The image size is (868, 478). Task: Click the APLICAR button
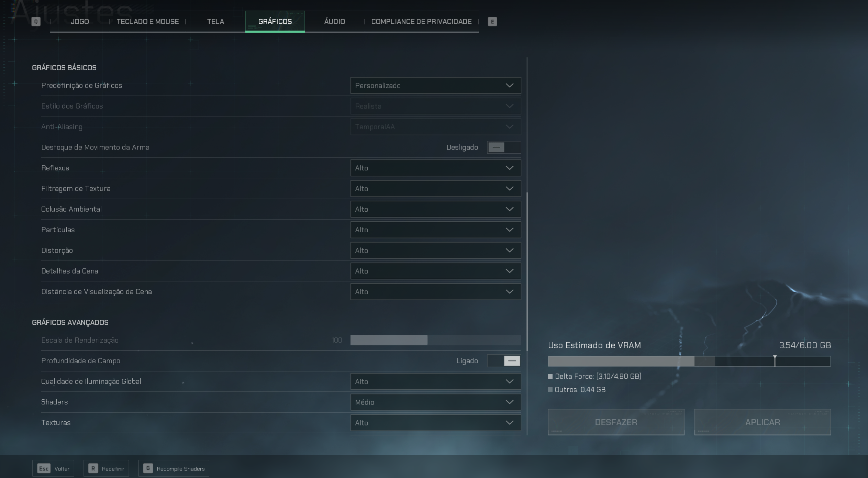[762, 422]
